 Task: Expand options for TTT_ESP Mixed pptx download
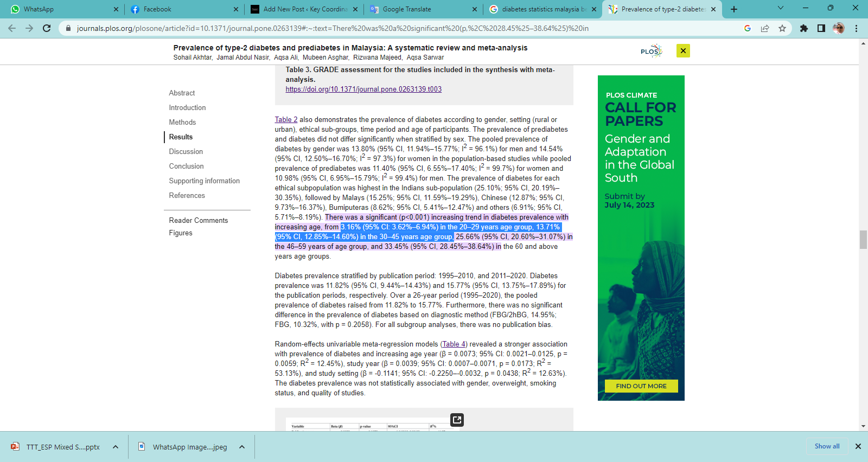pyautogui.click(x=116, y=447)
